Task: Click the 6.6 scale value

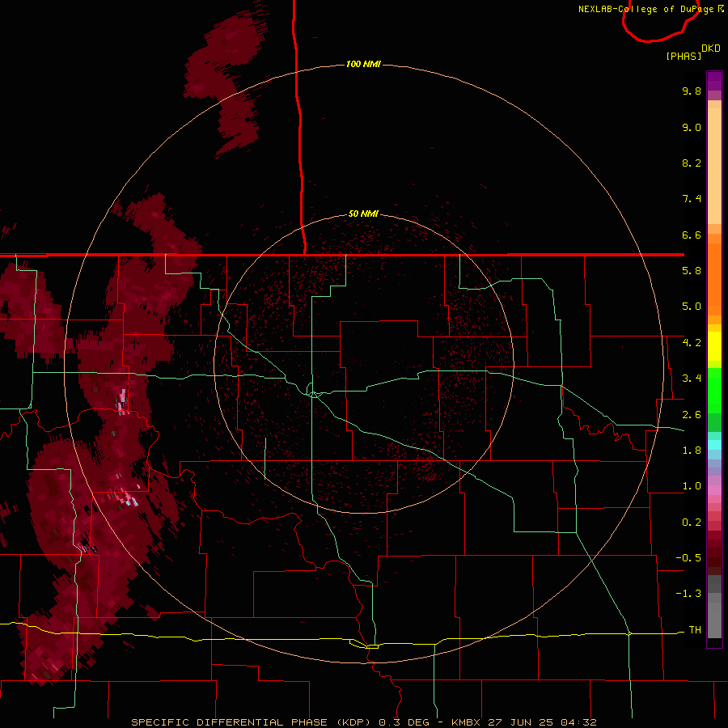Action: [x=692, y=235]
